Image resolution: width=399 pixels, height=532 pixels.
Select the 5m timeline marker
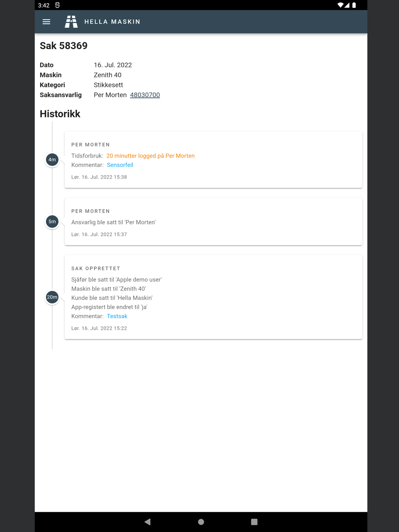click(52, 222)
